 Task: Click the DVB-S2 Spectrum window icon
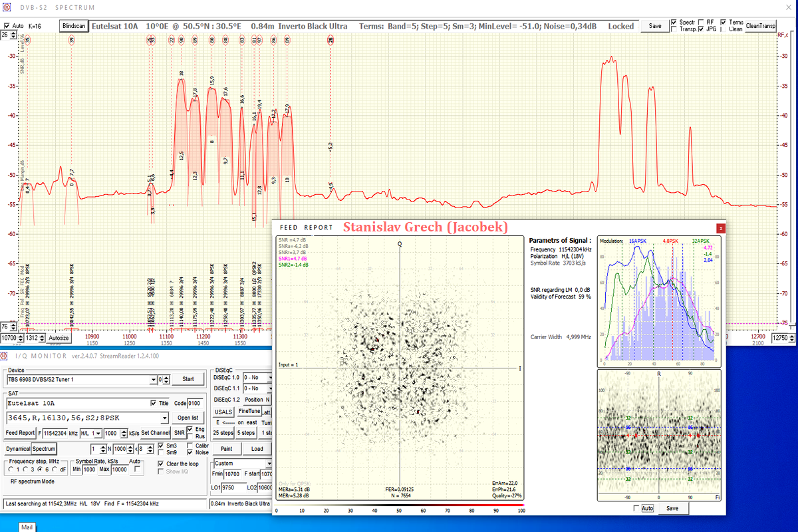tap(7, 7)
